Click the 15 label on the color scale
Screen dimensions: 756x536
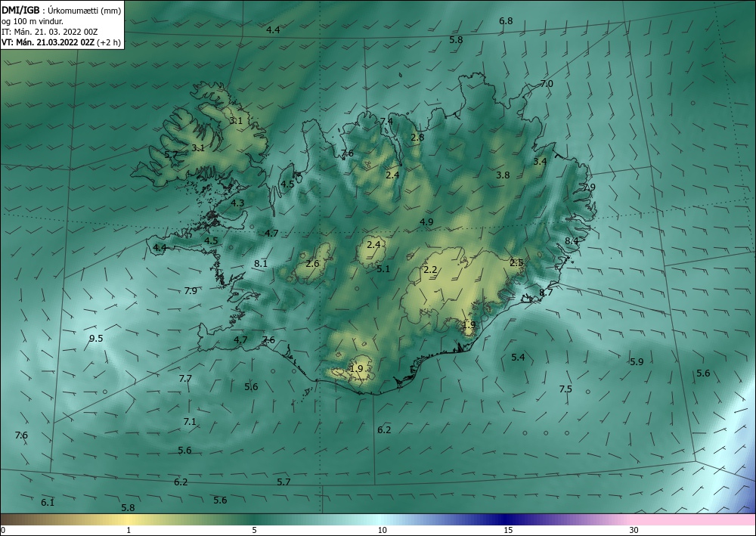click(508, 531)
